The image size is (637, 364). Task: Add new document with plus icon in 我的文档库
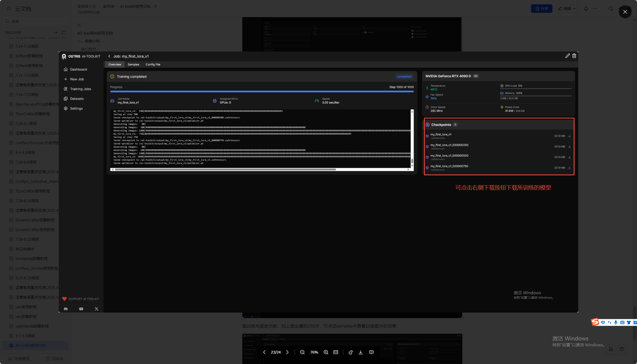(56, 33)
